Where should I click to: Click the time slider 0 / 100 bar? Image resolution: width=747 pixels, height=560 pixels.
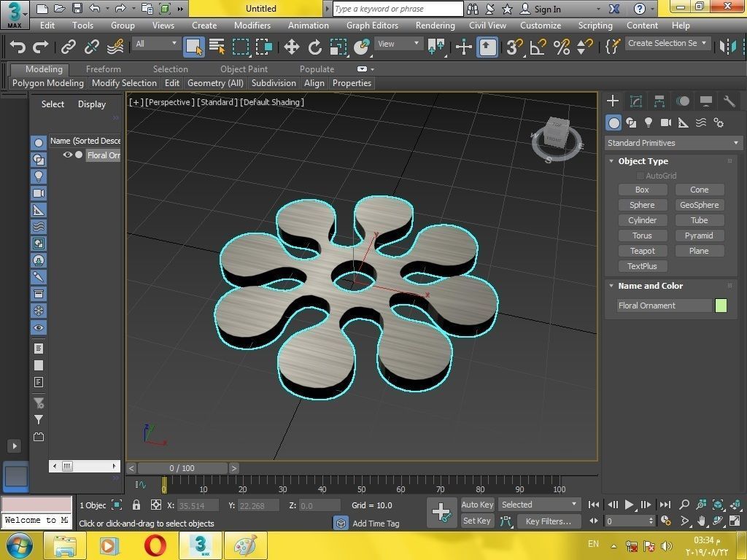pos(182,468)
